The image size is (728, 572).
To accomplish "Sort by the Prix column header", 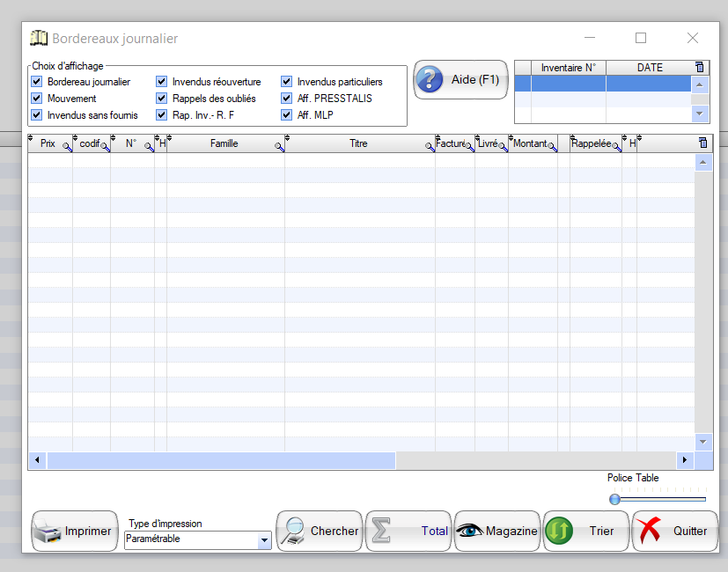I will click(x=47, y=143).
